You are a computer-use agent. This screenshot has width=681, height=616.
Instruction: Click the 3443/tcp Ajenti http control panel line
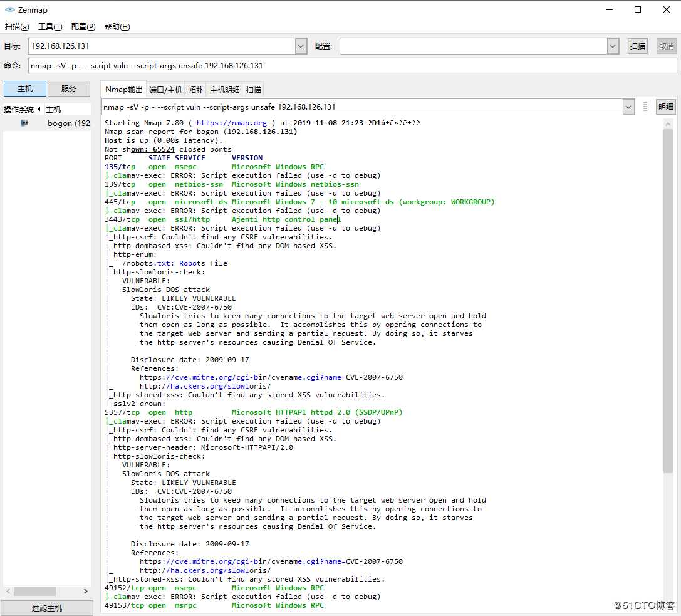coord(223,219)
